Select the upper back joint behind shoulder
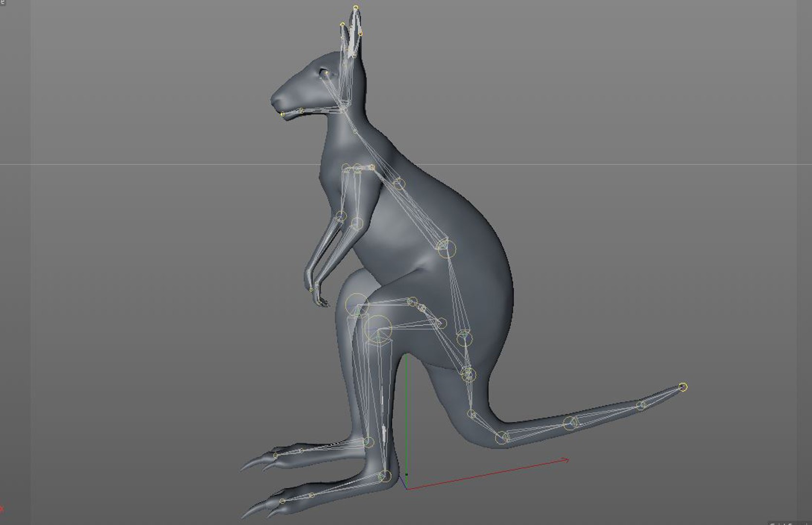 pyautogui.click(x=398, y=183)
